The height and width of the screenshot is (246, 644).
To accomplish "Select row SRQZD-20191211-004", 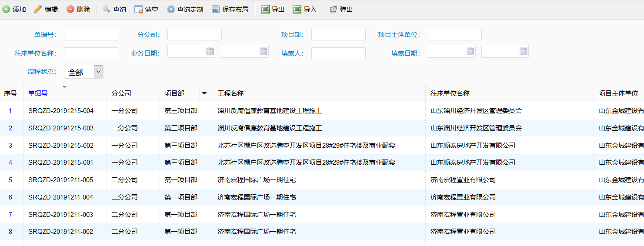I will point(322,197).
